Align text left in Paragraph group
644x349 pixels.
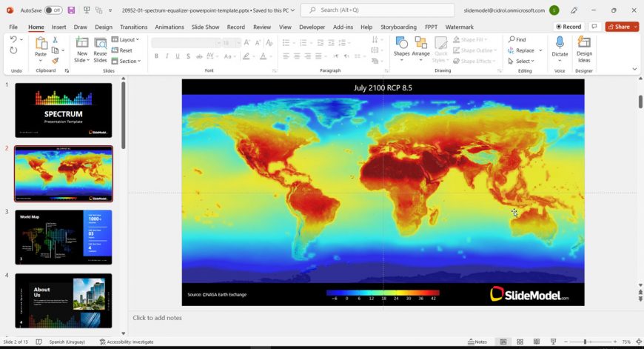point(286,56)
